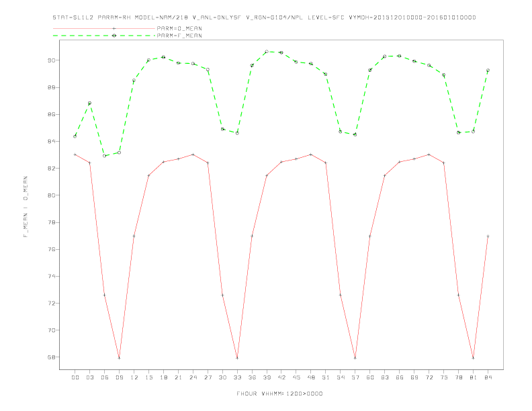Click the red O_MEAN legend line sample
The image size is (532, 411).
click(104, 28)
